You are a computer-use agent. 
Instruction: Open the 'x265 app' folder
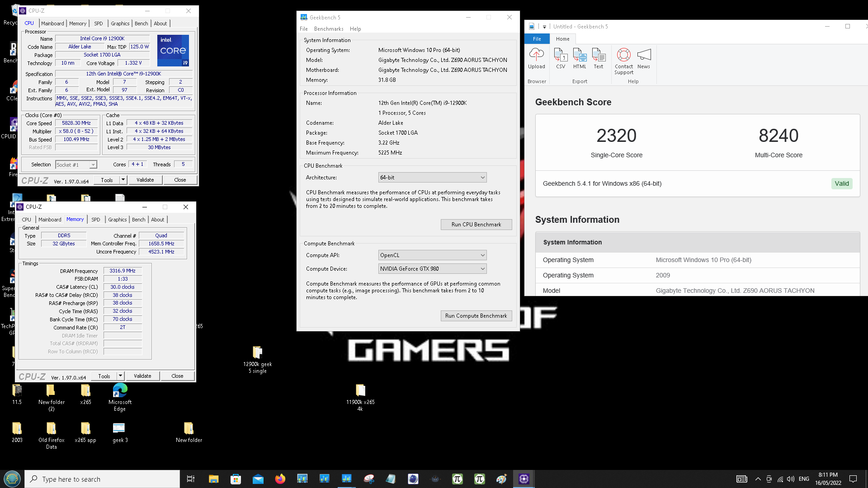[85, 432]
